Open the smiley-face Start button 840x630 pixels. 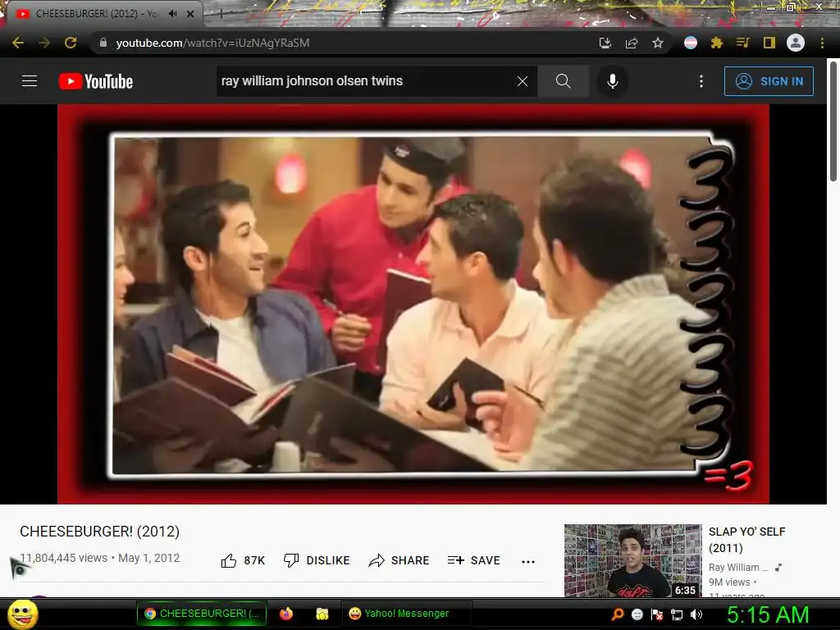point(23,614)
